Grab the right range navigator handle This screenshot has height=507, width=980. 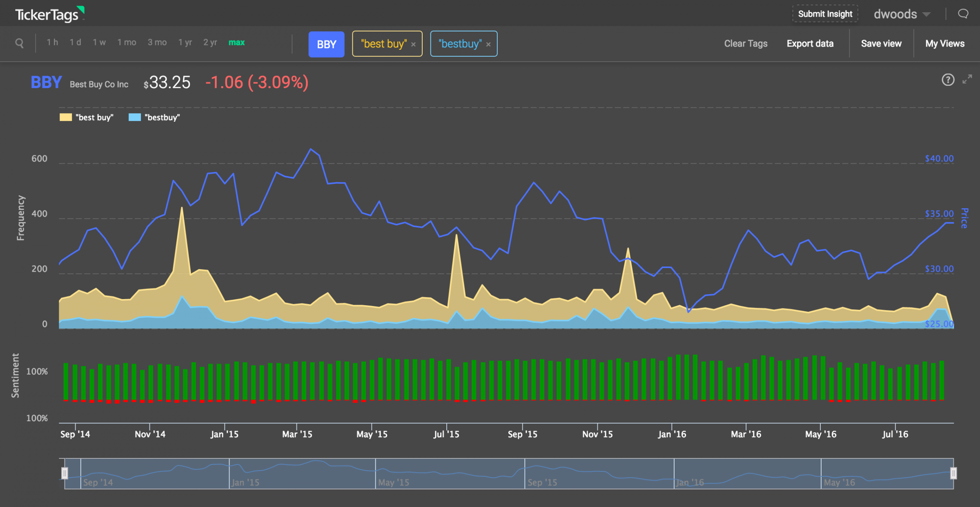coord(953,473)
